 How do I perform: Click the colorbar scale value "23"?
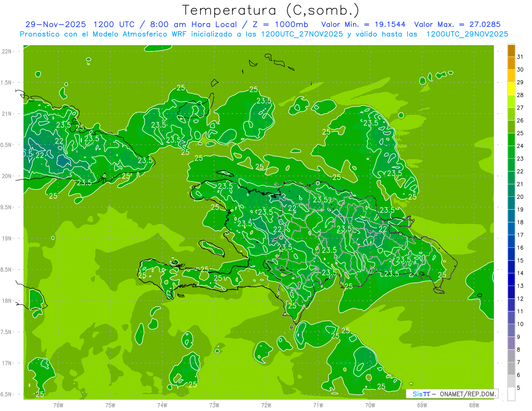coord(520,159)
